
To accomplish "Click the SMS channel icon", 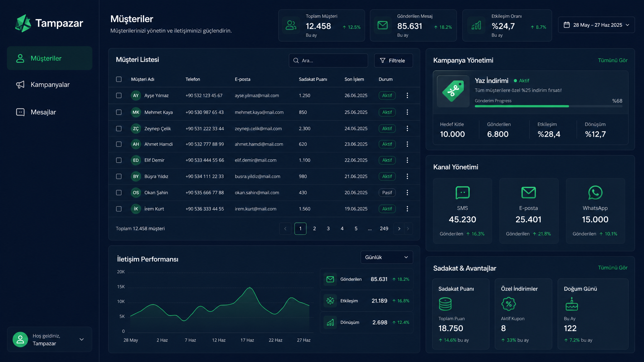I will point(462,193).
